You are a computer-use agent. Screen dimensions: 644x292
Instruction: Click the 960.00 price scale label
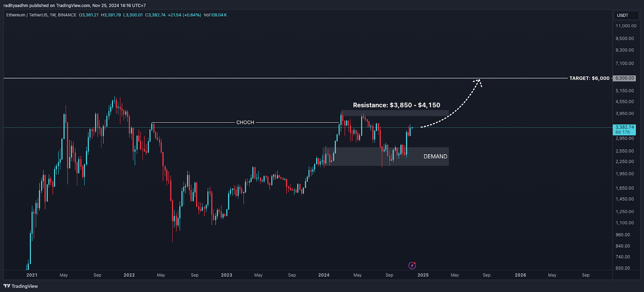point(623,235)
